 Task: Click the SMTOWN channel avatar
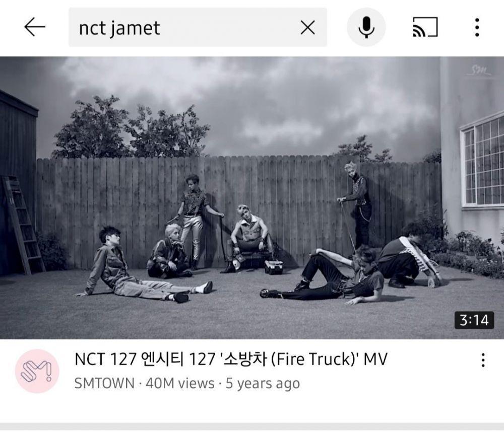click(x=37, y=371)
